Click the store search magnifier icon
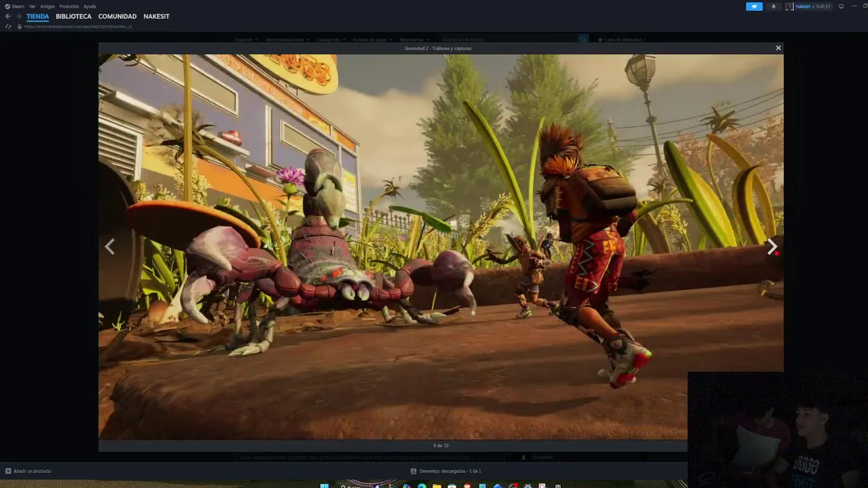Viewport: 868px width, 488px height. [583, 40]
